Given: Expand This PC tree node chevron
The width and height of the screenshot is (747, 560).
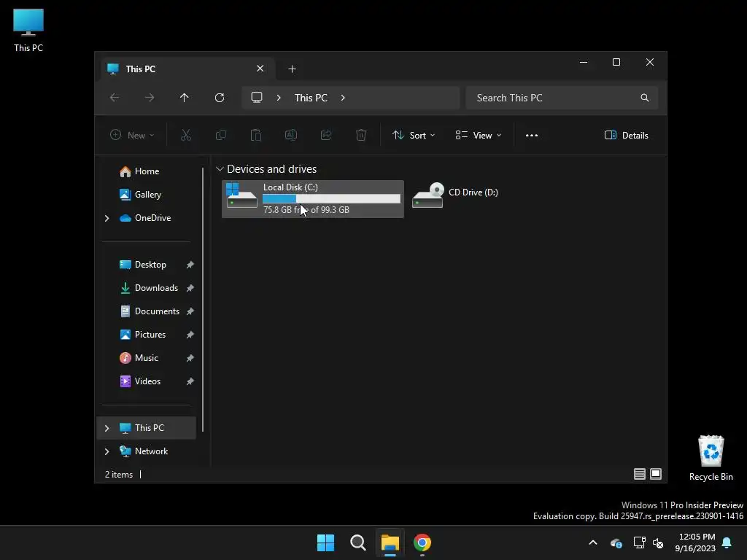Looking at the screenshot, I should click(x=107, y=428).
